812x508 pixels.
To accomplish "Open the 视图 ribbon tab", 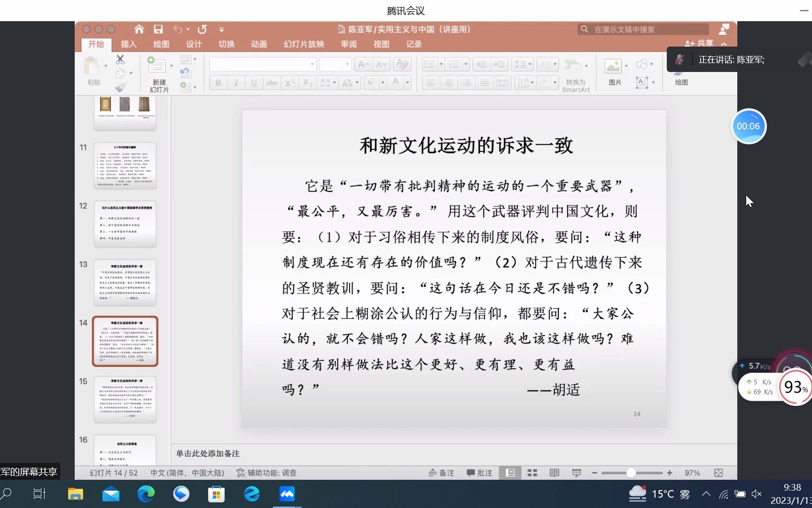I will click(381, 44).
